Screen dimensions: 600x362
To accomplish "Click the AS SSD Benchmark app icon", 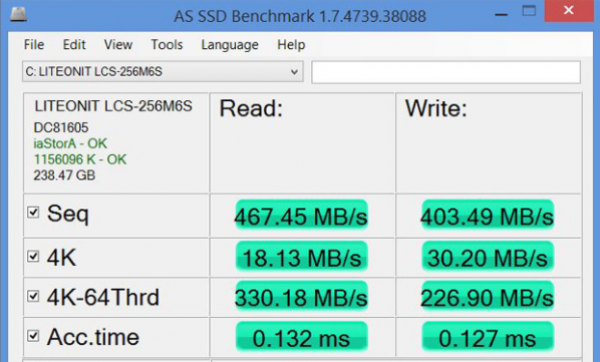I will [18, 15].
